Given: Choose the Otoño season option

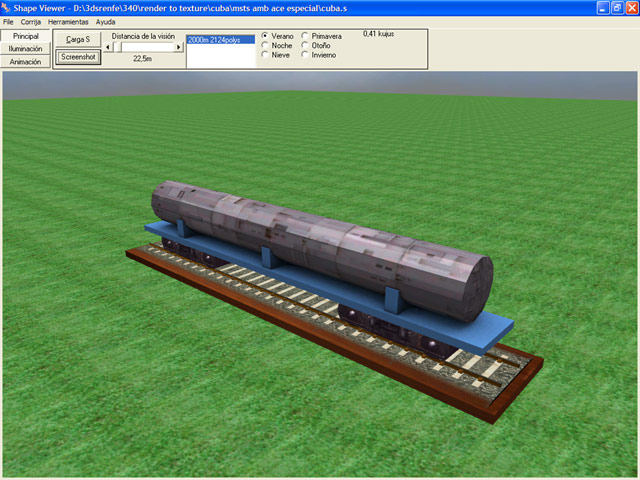Looking at the screenshot, I should (305, 46).
